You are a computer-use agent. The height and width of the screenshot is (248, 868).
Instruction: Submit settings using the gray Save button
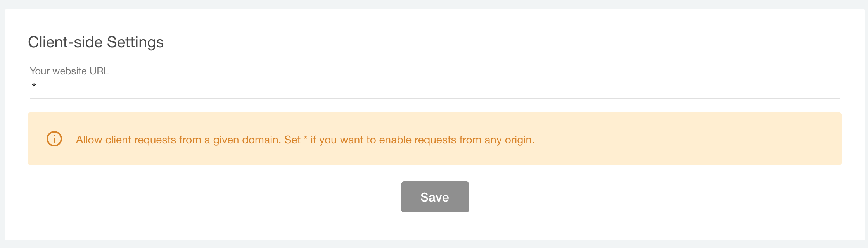point(434,196)
